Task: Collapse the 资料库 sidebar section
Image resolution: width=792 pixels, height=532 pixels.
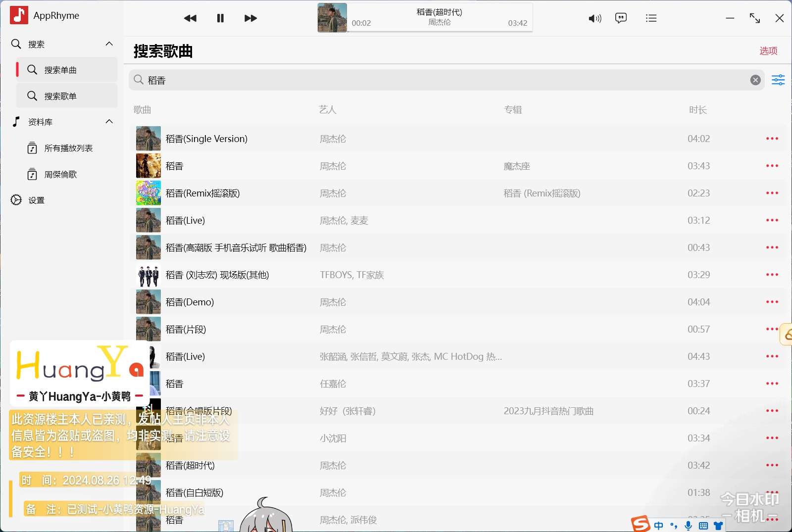Action: click(x=109, y=121)
